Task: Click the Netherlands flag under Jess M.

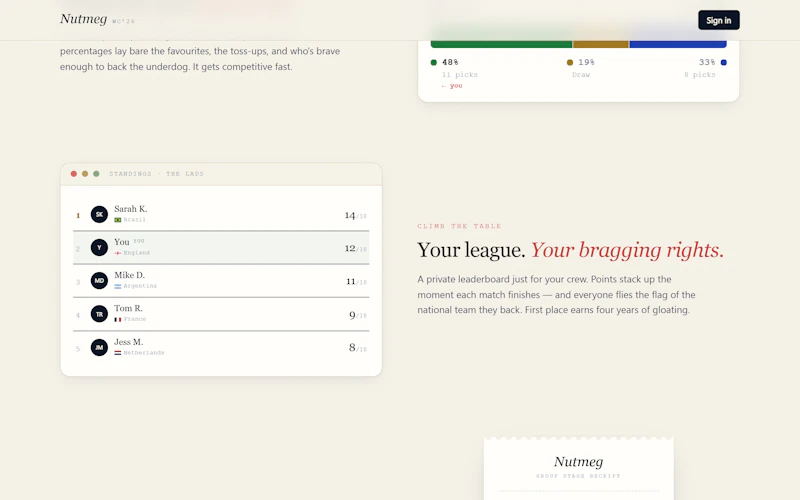Action: click(118, 353)
